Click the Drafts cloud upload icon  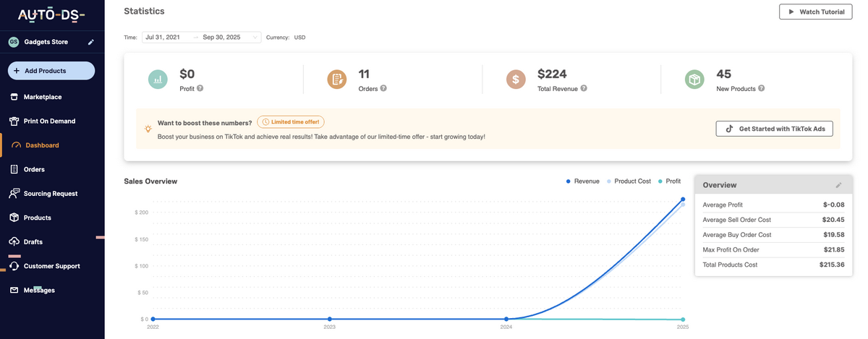(x=14, y=241)
